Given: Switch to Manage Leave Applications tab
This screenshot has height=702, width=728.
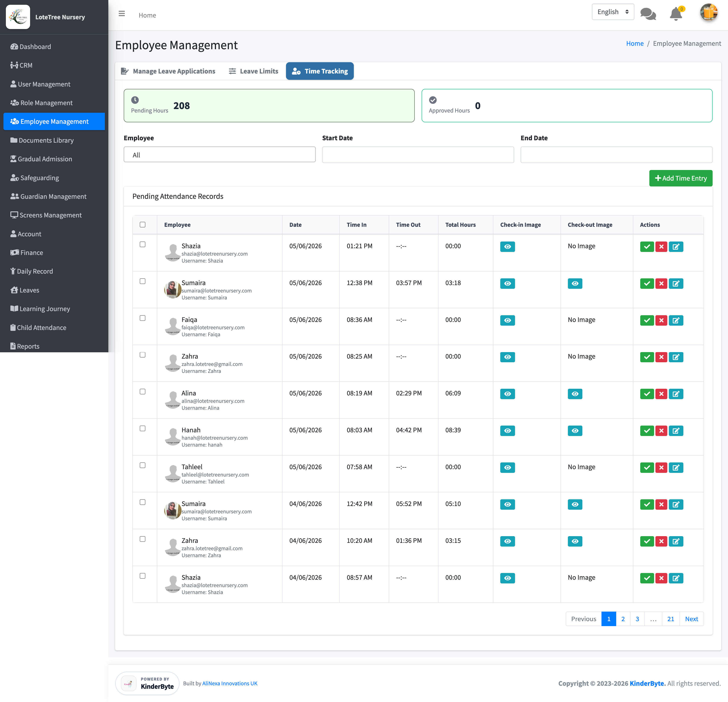Looking at the screenshot, I should click(168, 71).
